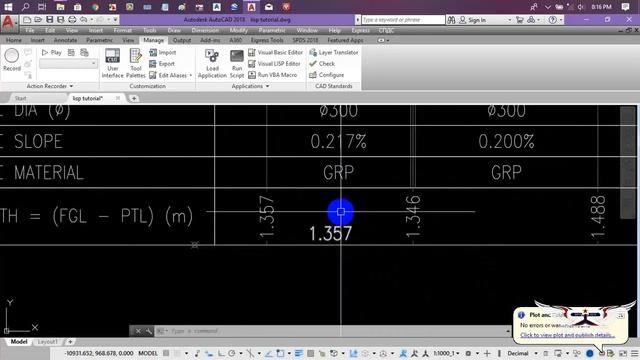Select the Model layout tab
The image size is (640, 360).
(x=19, y=342)
